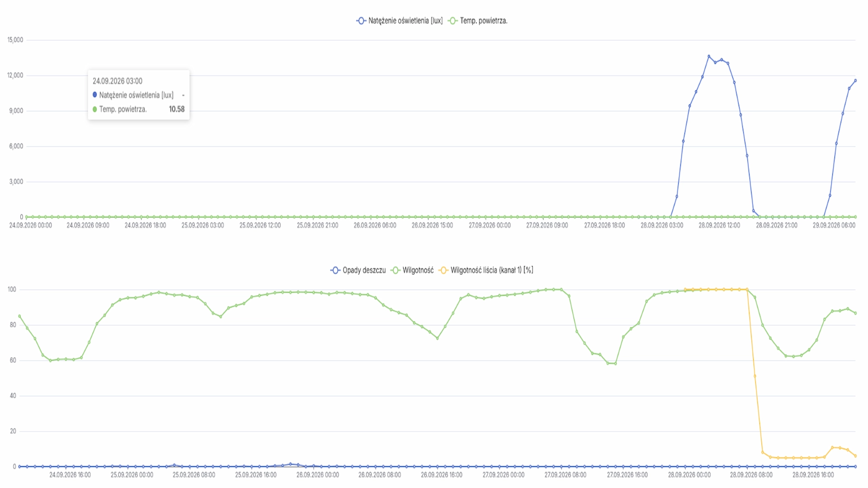This screenshot has width=868, height=488.
Task: Click the 28.09.2026 16:00 lower chart label
Action: (813, 474)
